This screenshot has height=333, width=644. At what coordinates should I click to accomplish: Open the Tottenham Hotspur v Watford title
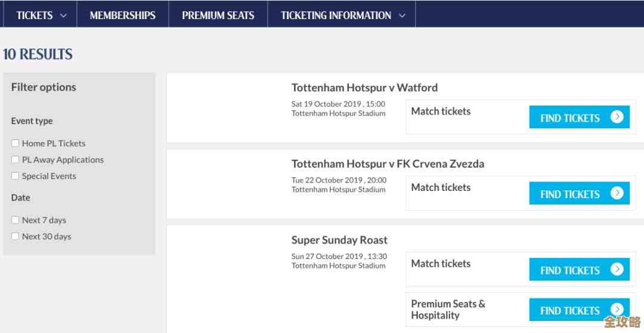364,88
